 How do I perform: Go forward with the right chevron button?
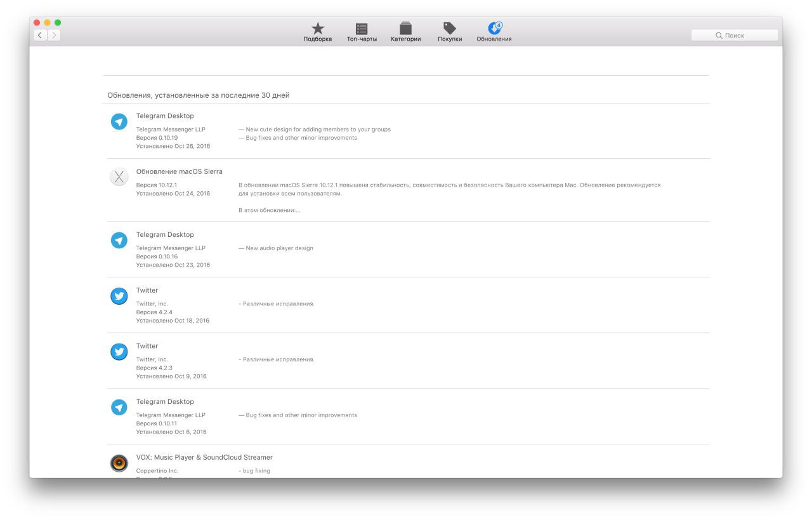point(54,36)
